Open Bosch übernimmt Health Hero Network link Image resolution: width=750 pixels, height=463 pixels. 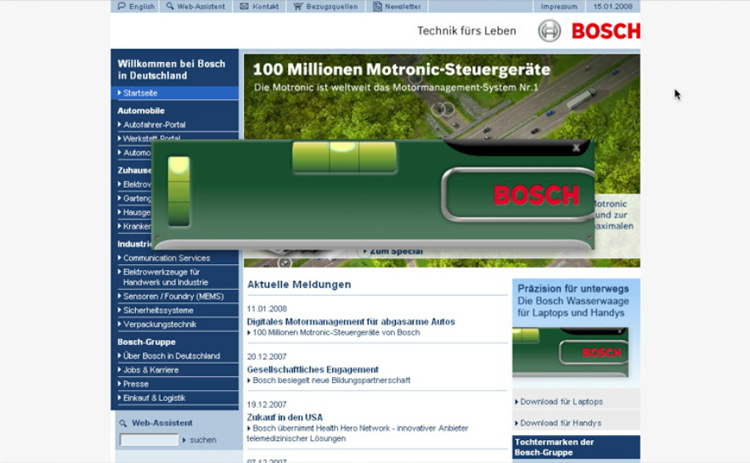(x=357, y=433)
